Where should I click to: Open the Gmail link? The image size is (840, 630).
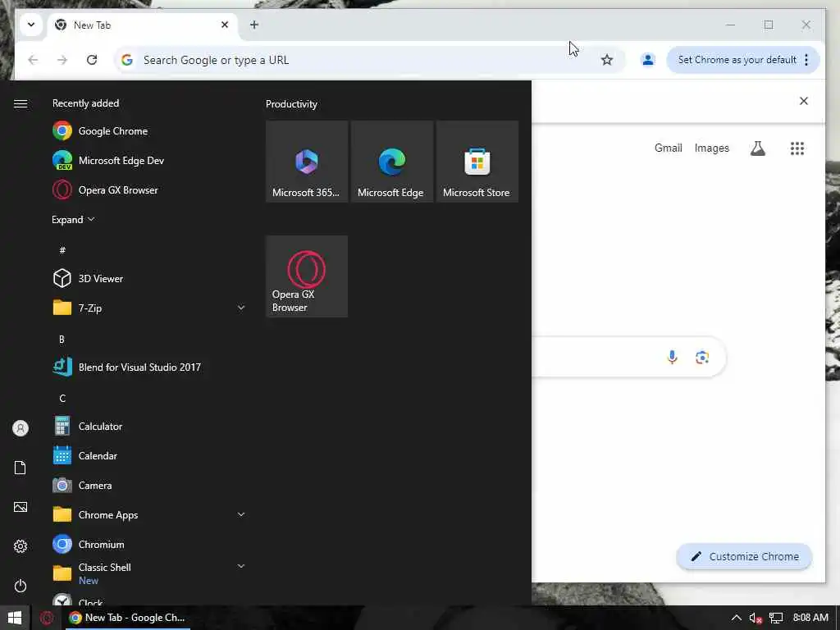(x=668, y=148)
